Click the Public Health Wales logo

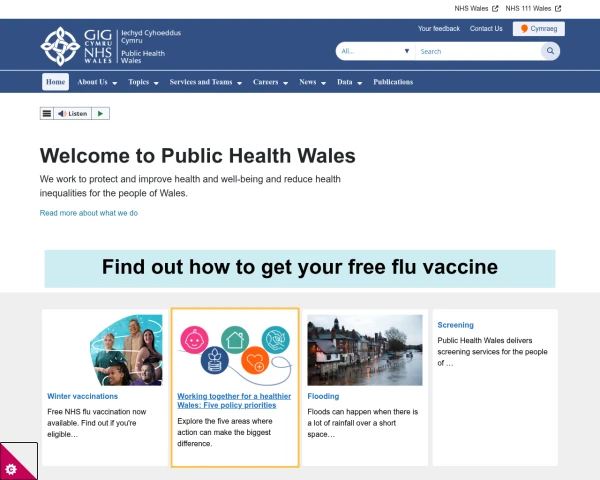coord(111,46)
